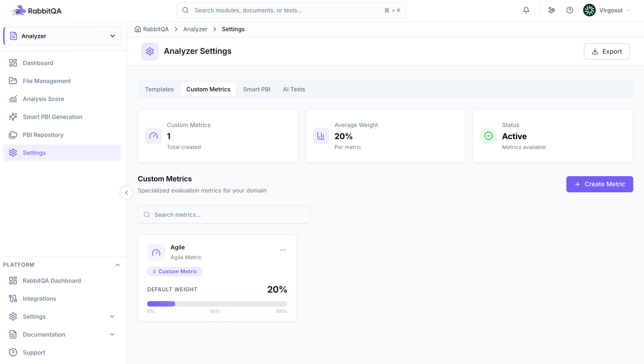This screenshot has width=644, height=364.
Task: Click the RabbitQA logo
Action: click(x=37, y=11)
